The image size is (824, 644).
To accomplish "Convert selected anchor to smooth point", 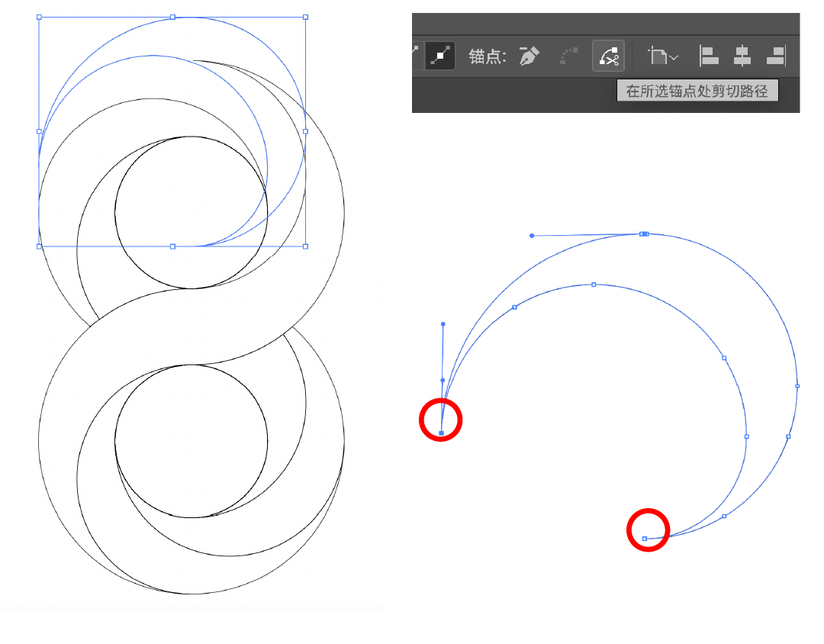I will tap(439, 56).
